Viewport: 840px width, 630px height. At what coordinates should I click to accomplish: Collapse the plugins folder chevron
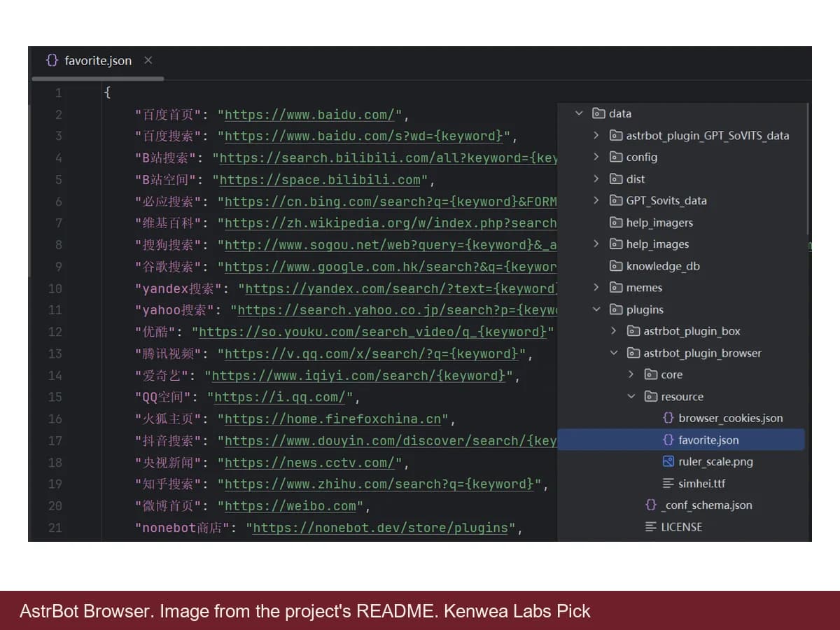[596, 309]
